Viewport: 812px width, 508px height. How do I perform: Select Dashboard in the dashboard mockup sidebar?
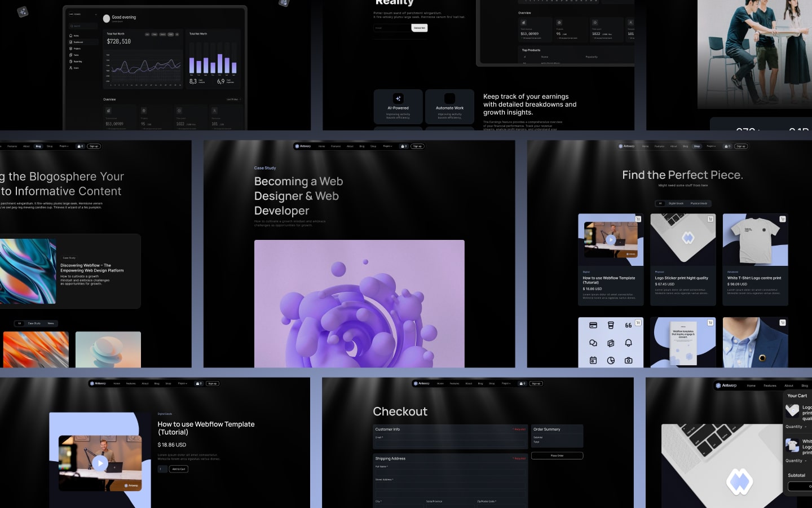(83, 42)
